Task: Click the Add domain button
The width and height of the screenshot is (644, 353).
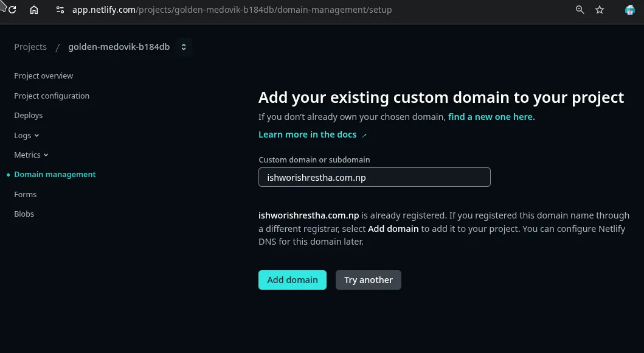Action: 292,280
